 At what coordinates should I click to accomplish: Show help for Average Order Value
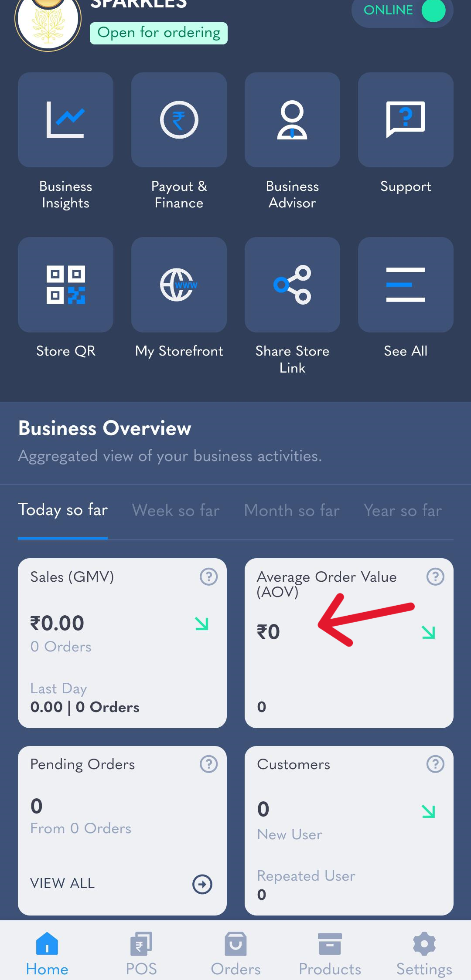tap(435, 576)
